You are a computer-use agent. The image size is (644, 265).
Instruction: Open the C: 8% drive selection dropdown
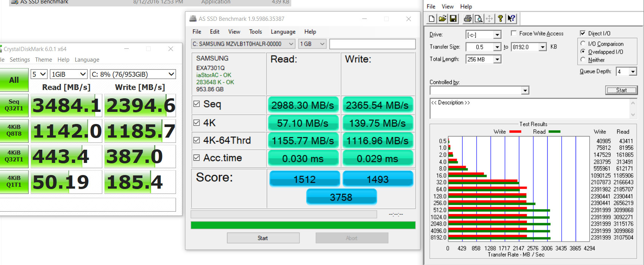(133, 74)
